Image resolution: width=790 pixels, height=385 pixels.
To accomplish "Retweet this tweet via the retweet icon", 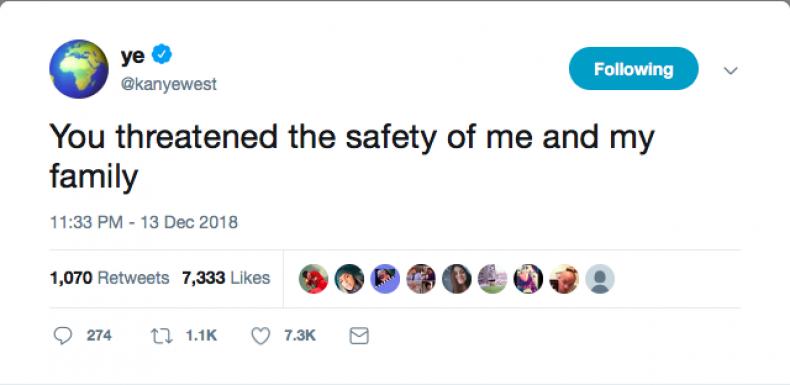I will (162, 336).
